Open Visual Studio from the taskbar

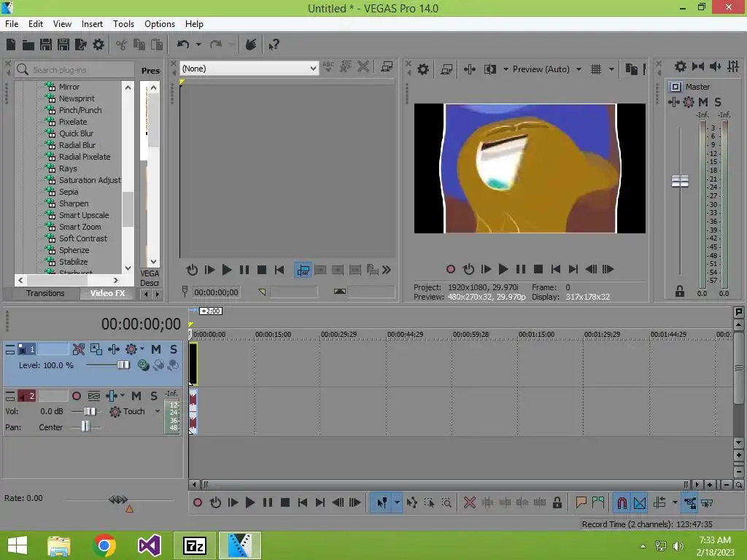click(x=149, y=545)
